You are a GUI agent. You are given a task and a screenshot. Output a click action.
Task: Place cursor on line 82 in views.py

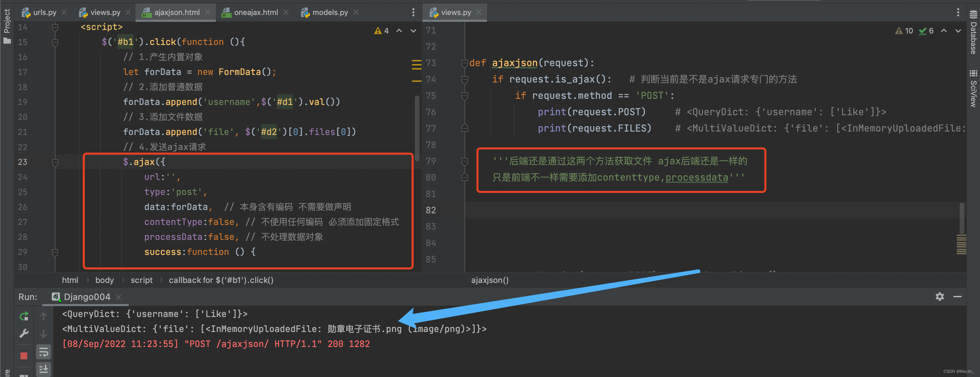[715, 210]
